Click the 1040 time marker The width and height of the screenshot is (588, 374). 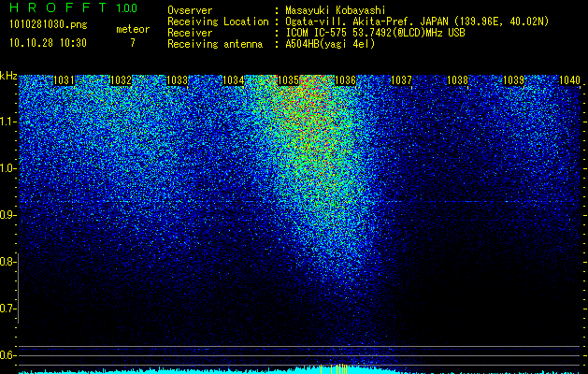coord(569,80)
